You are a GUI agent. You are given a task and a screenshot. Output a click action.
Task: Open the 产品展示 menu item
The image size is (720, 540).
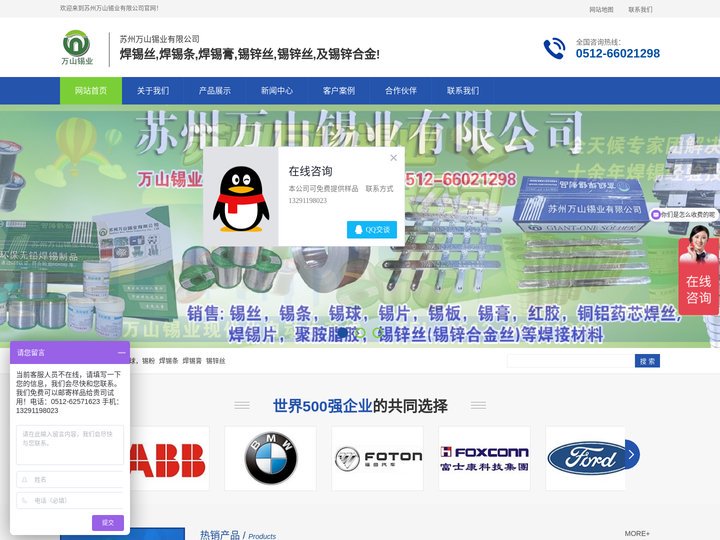click(x=215, y=91)
